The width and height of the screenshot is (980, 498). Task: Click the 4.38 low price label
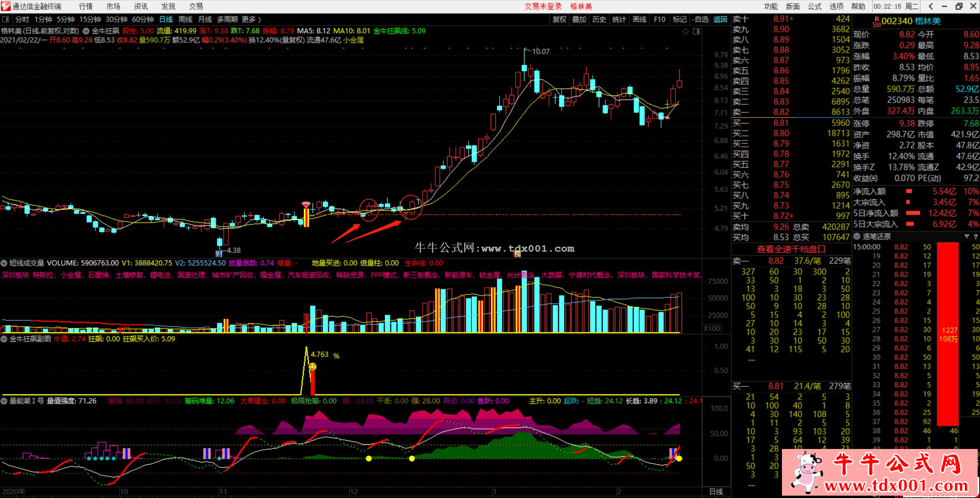point(233,250)
